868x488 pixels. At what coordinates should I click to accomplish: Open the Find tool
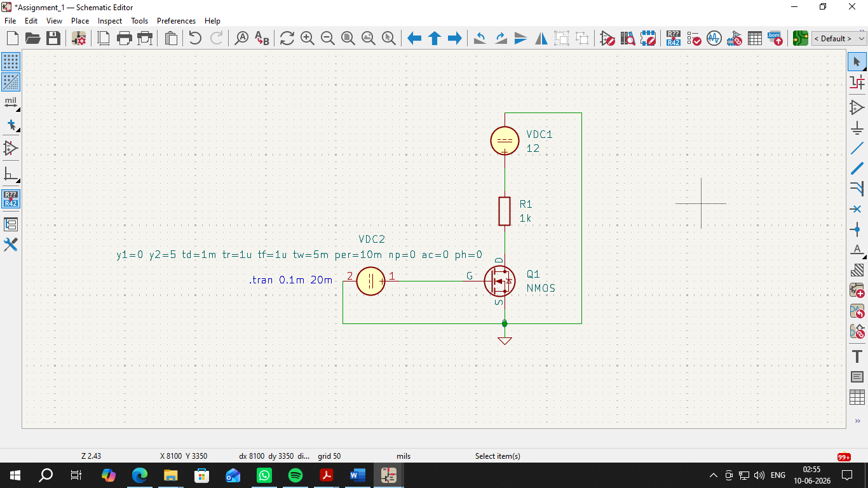241,38
